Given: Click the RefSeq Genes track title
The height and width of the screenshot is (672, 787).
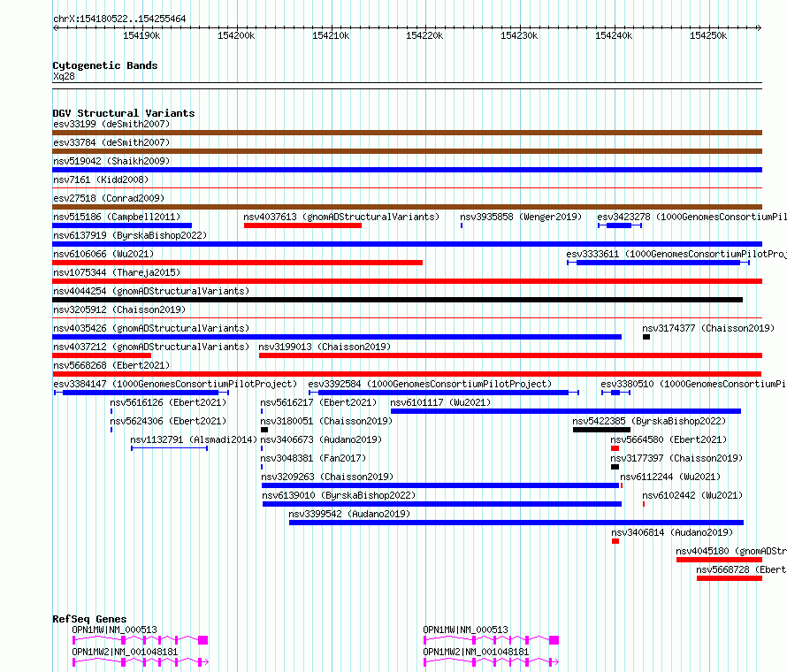Looking at the screenshot, I should pyautogui.click(x=89, y=619).
